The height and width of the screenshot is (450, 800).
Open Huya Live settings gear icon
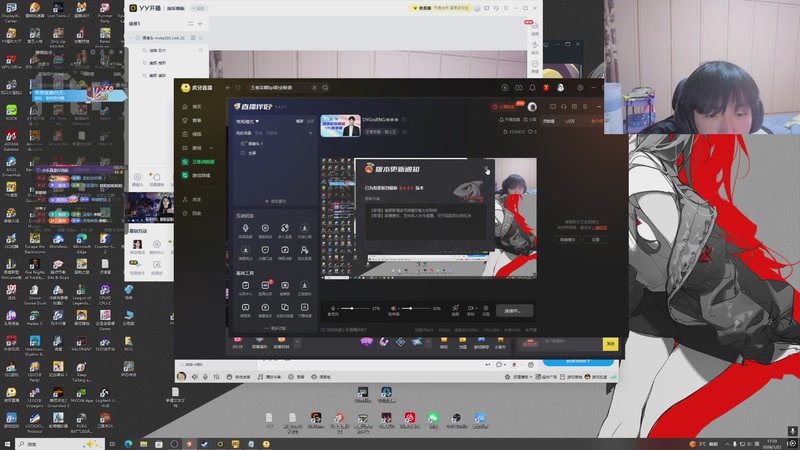[x=580, y=88]
